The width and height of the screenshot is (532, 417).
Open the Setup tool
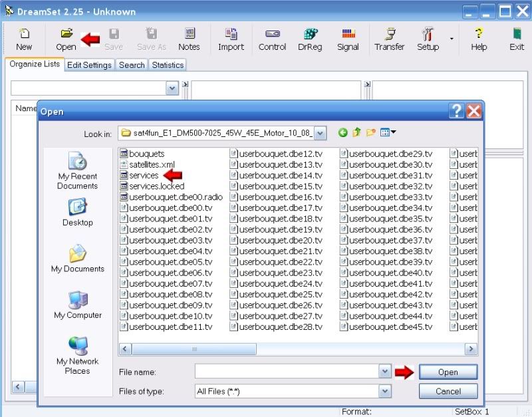pyautogui.click(x=428, y=39)
